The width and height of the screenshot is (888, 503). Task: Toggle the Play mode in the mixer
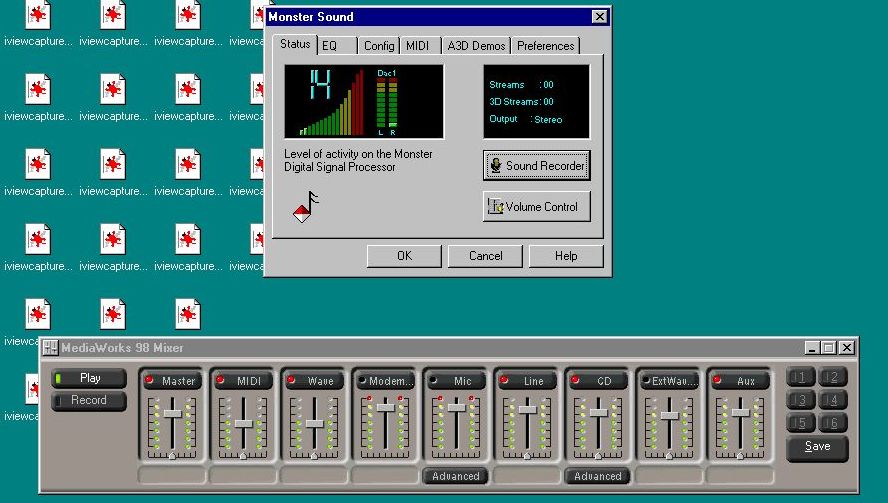(x=89, y=378)
